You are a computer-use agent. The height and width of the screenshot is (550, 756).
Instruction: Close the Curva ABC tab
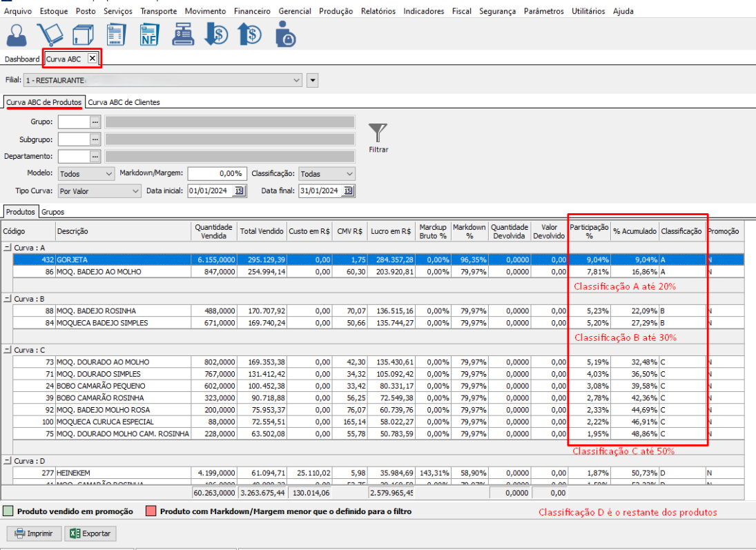click(93, 59)
